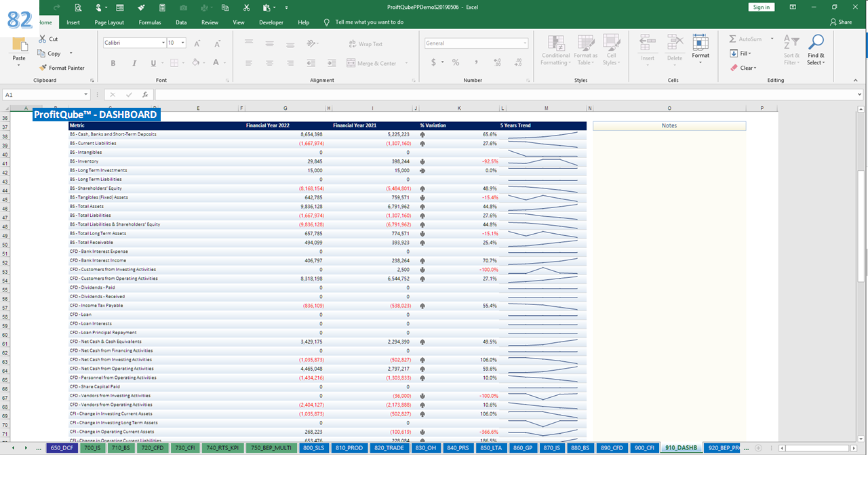868x488 pixels.
Task: Toggle Align Right
Action: (x=290, y=63)
